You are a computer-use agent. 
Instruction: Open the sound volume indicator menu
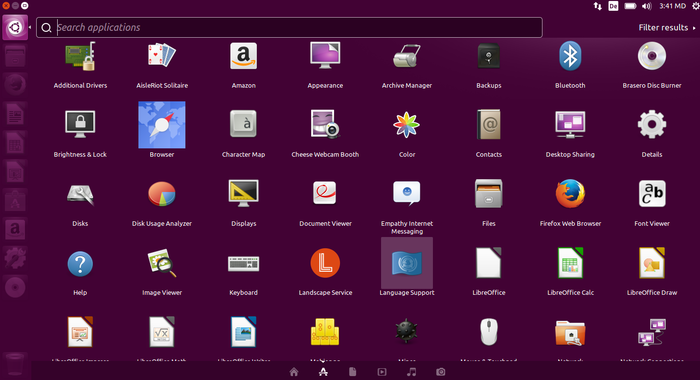click(x=646, y=6)
